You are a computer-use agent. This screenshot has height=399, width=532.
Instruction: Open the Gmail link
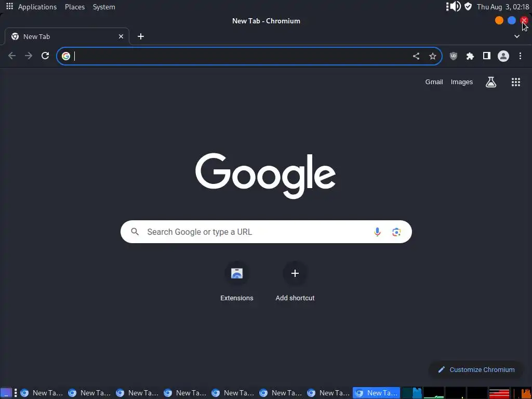(x=434, y=82)
